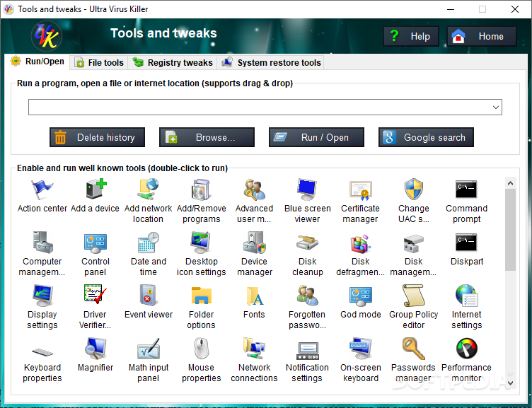Select Date and time icon

click(x=149, y=242)
